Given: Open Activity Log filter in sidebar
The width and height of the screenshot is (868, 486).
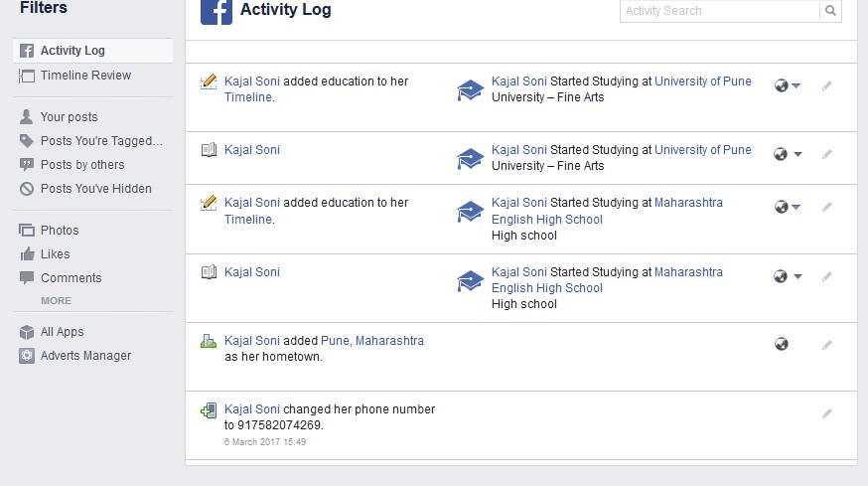Looking at the screenshot, I should [x=93, y=51].
